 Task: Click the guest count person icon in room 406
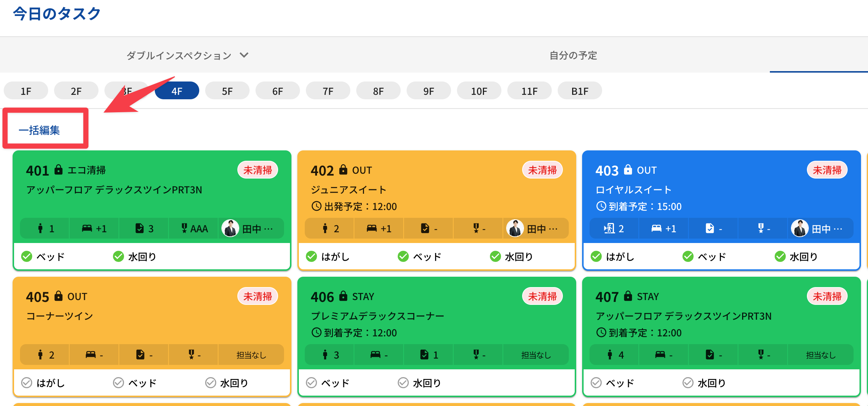(325, 355)
